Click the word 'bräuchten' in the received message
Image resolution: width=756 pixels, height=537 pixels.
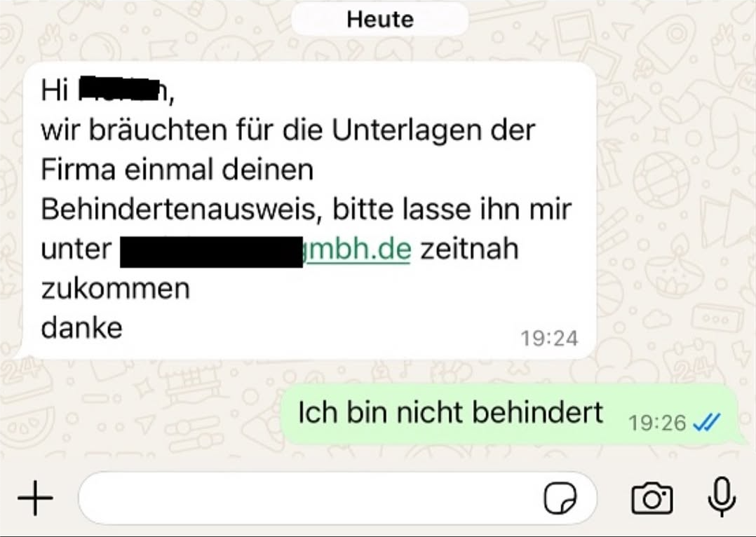(158, 130)
